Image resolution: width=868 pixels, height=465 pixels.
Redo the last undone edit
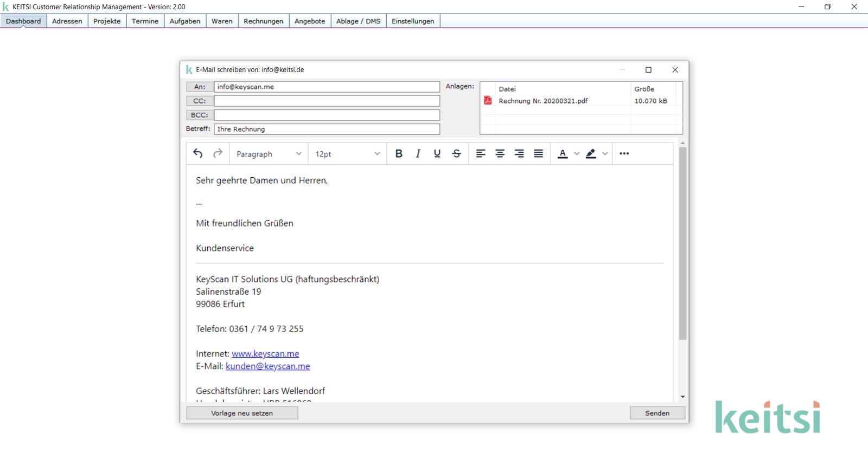click(x=218, y=154)
